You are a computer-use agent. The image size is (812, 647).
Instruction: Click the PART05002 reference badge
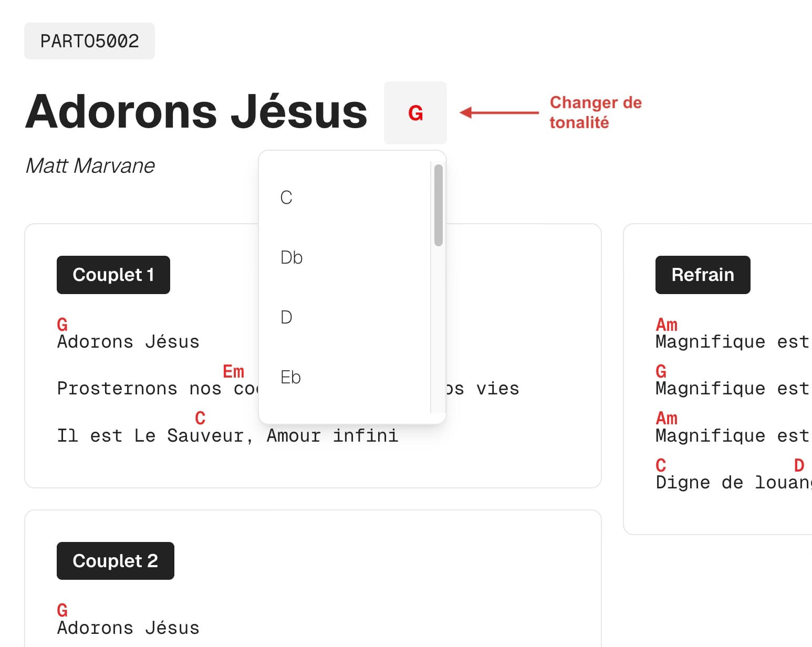pos(89,41)
